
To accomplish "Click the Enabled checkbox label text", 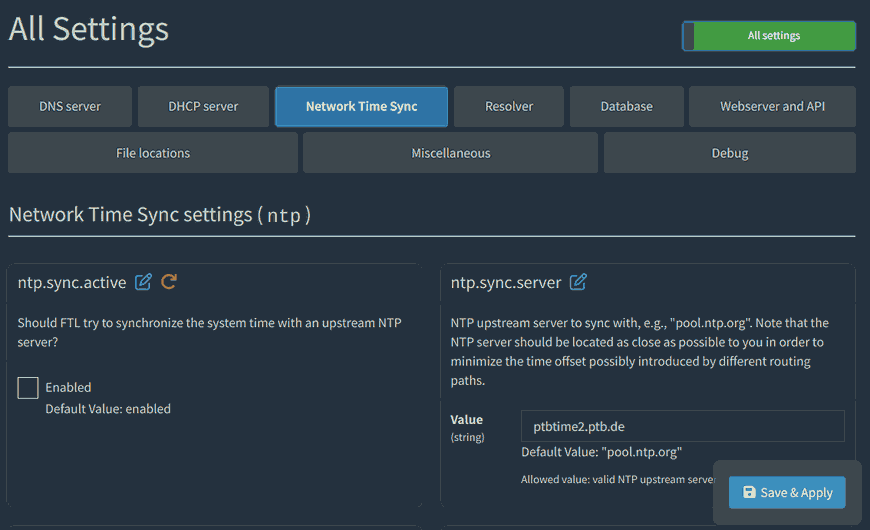I will [x=68, y=388].
